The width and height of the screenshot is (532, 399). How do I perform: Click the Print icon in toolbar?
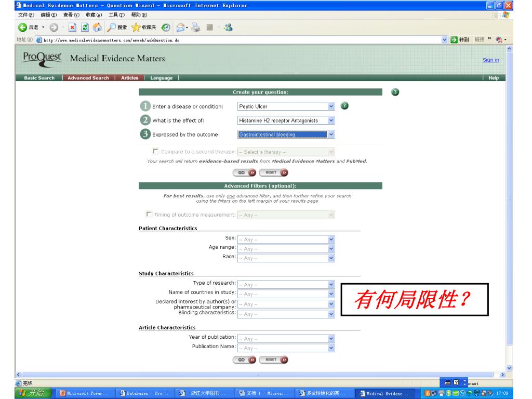pyautogui.click(x=196, y=28)
